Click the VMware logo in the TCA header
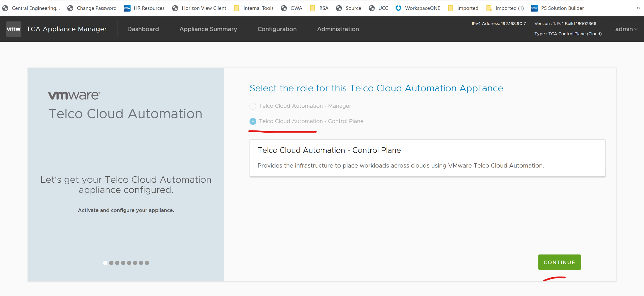The width and height of the screenshot is (644, 296). click(13, 29)
